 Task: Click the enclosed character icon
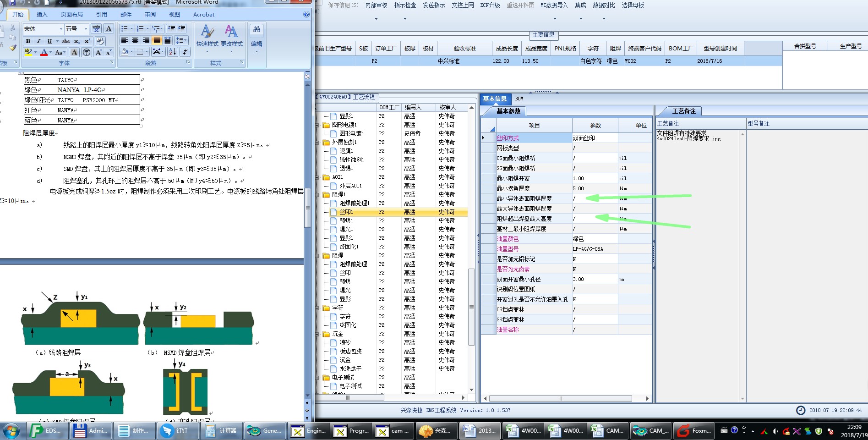86,52
